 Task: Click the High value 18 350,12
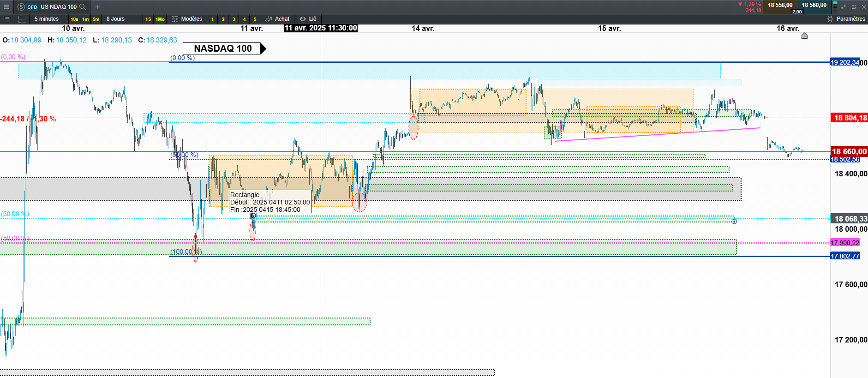72,40
